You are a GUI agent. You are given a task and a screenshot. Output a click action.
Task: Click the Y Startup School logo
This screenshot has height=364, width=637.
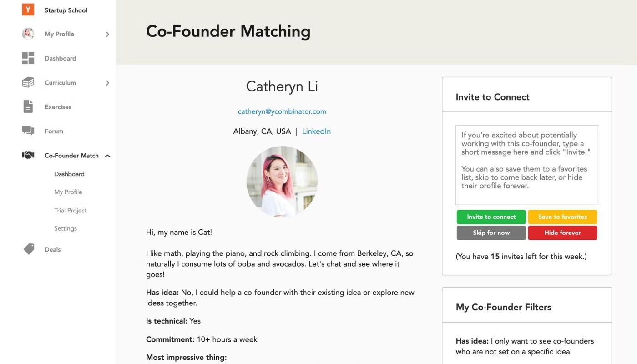[27, 9]
